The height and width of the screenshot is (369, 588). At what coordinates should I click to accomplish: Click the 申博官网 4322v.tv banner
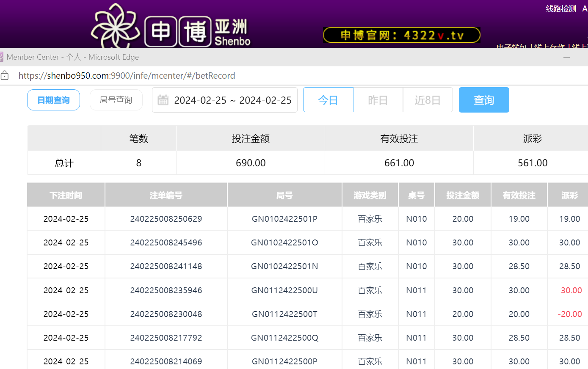(401, 35)
